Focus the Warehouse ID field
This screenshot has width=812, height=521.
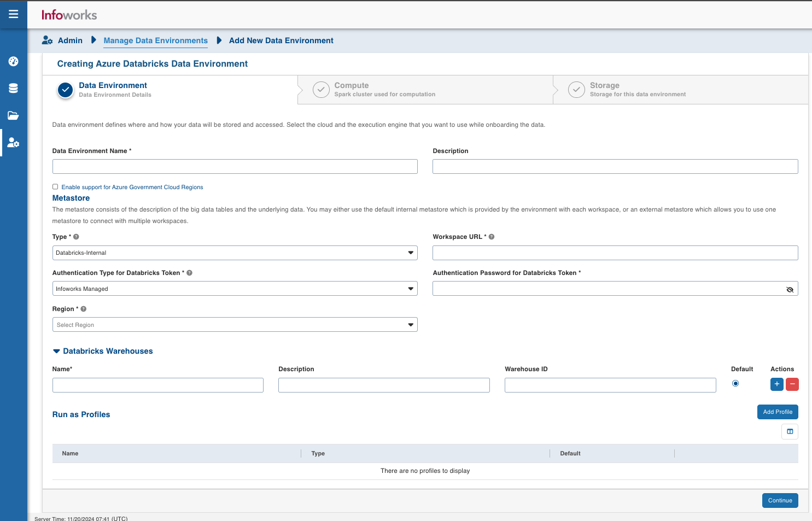point(610,385)
